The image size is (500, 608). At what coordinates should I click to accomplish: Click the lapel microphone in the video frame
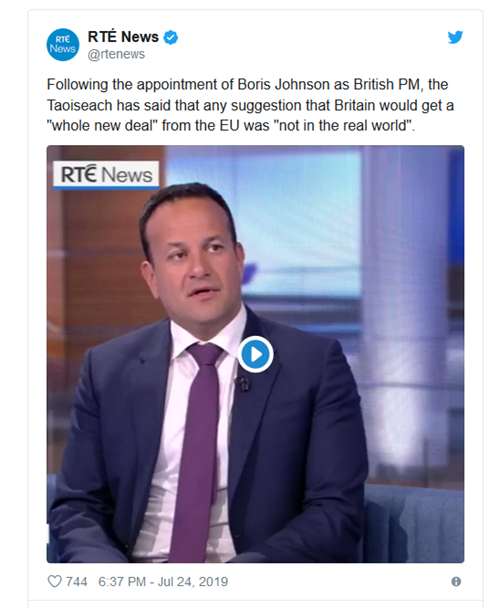pyautogui.click(x=243, y=383)
